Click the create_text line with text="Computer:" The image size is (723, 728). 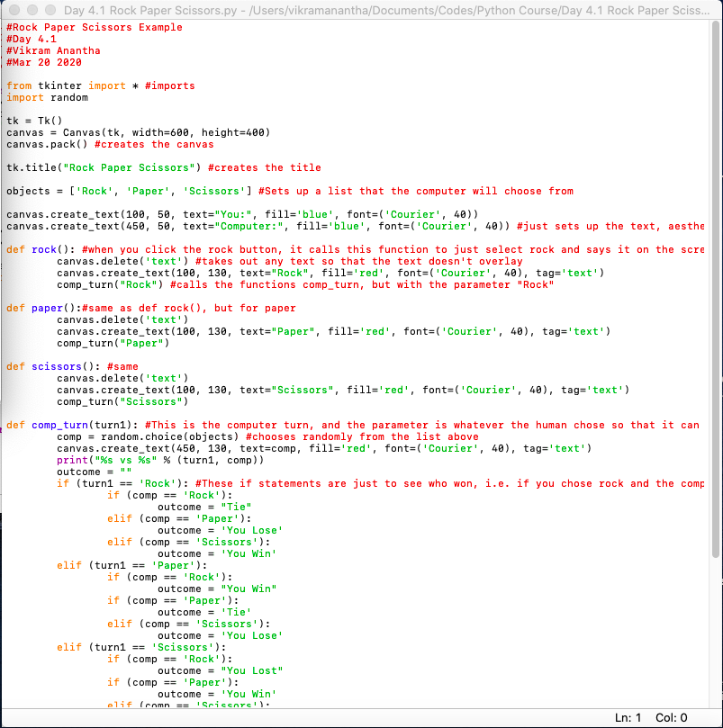[x=356, y=226]
